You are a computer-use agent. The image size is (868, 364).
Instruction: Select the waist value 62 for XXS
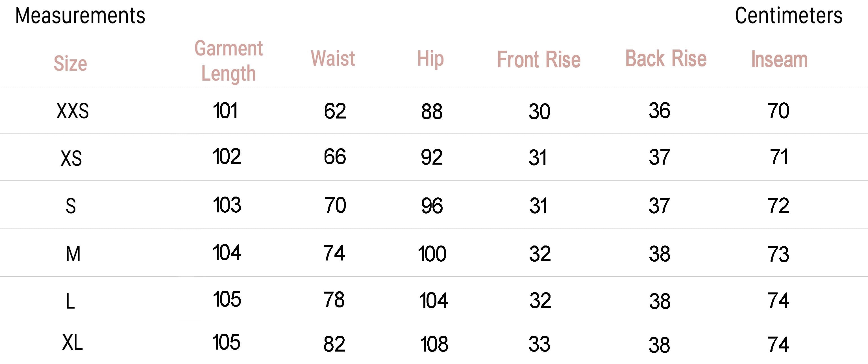coord(335,111)
